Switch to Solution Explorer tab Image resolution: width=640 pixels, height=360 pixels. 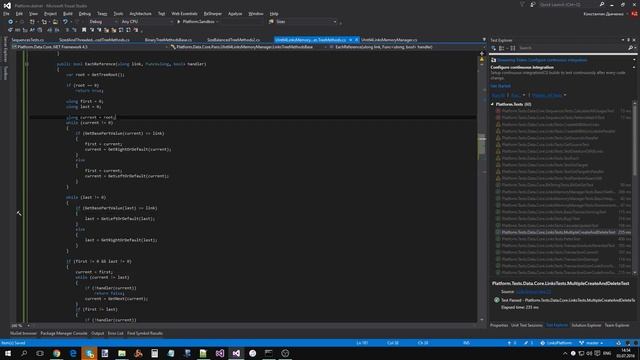tap(586, 325)
